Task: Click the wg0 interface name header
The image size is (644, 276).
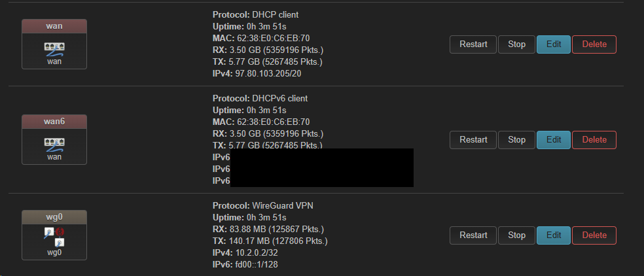Action: click(x=54, y=216)
